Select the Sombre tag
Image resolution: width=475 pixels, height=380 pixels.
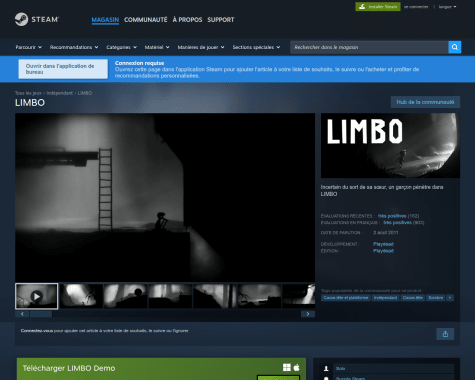coord(436,298)
